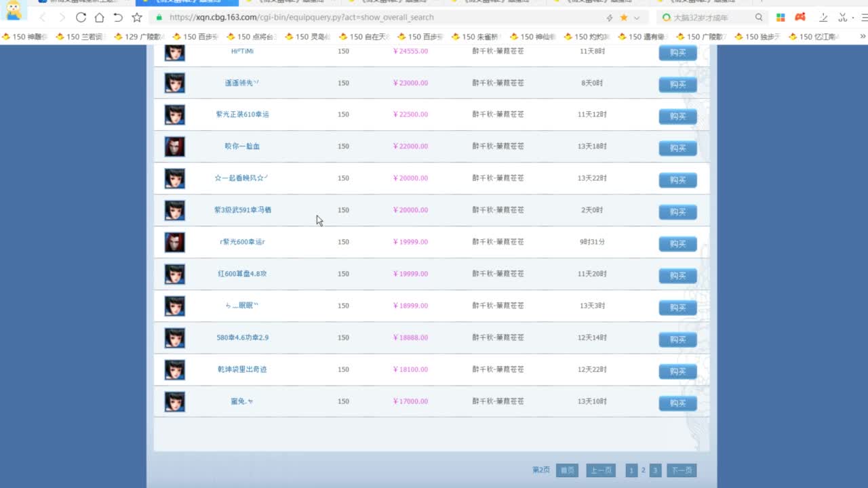
Task: Click the search magnifier icon in search box
Action: click(759, 18)
